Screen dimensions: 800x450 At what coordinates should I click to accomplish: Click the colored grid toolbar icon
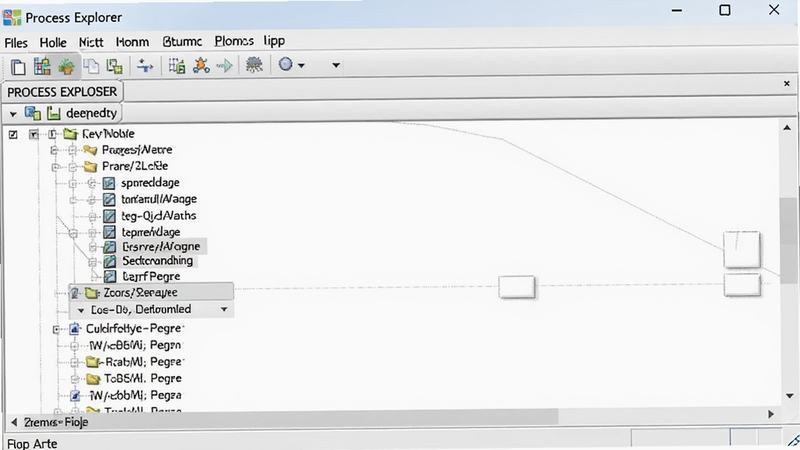click(x=42, y=66)
